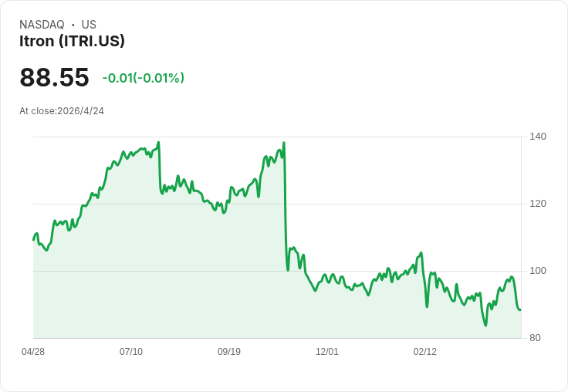Click the US market label

pyautogui.click(x=89, y=25)
